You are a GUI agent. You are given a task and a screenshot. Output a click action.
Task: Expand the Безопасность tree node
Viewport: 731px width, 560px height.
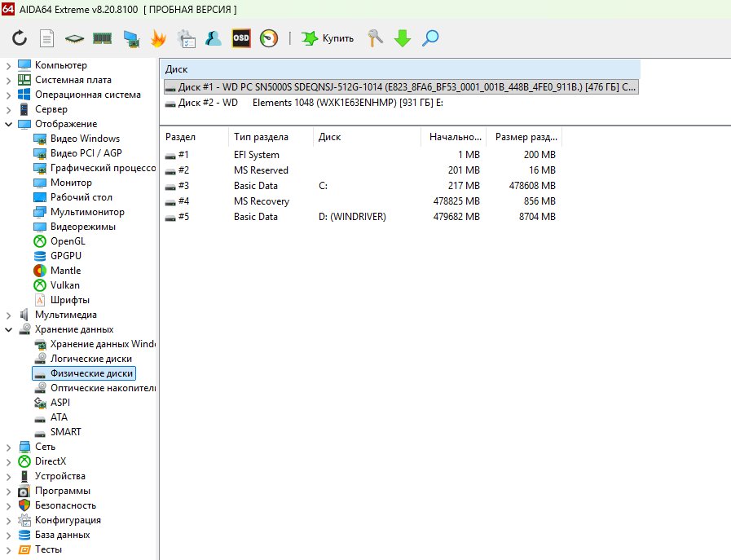pyautogui.click(x=8, y=506)
